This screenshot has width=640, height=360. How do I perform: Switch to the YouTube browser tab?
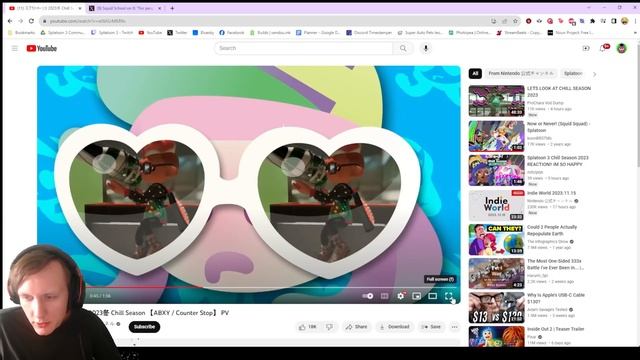pos(45,8)
